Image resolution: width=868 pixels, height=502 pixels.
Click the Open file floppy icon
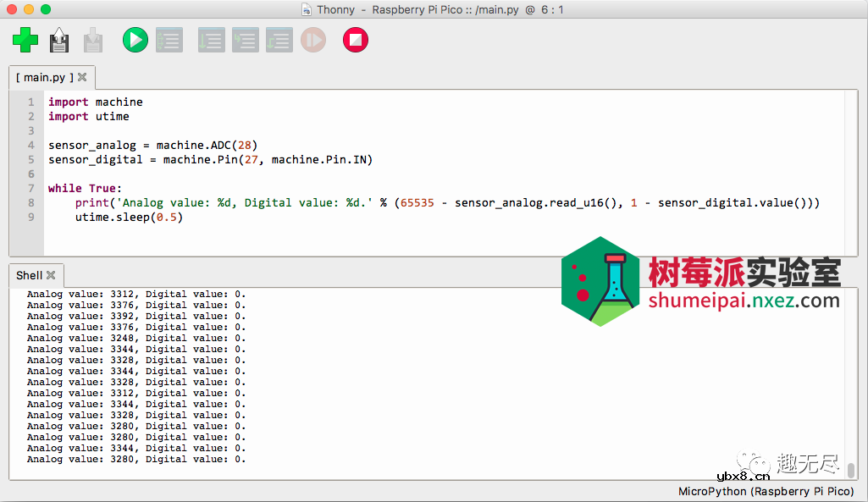[x=59, y=40]
